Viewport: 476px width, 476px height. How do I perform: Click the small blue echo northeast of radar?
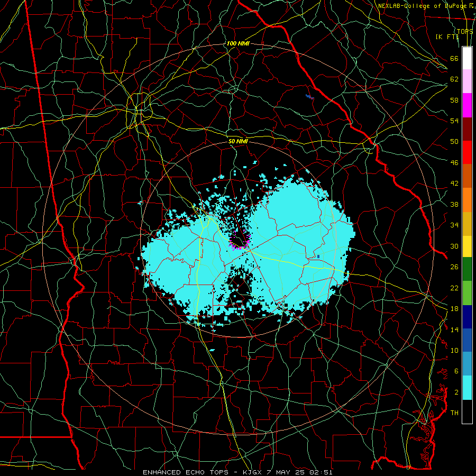point(309,97)
